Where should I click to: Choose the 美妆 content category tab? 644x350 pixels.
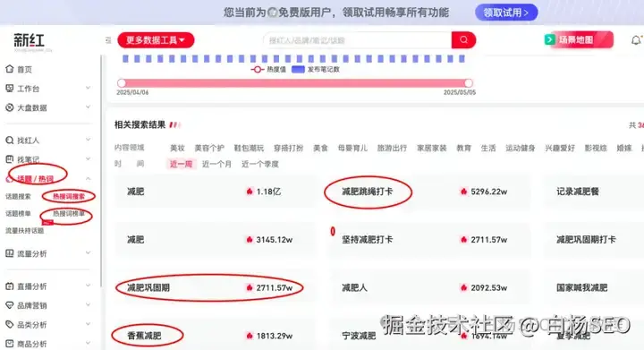[x=177, y=148]
